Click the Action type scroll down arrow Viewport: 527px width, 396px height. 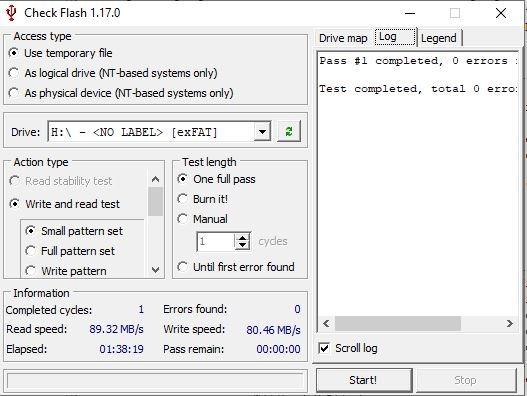tap(155, 270)
